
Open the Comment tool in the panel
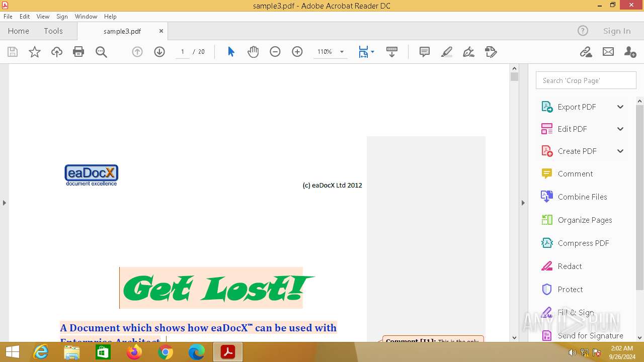point(575,174)
